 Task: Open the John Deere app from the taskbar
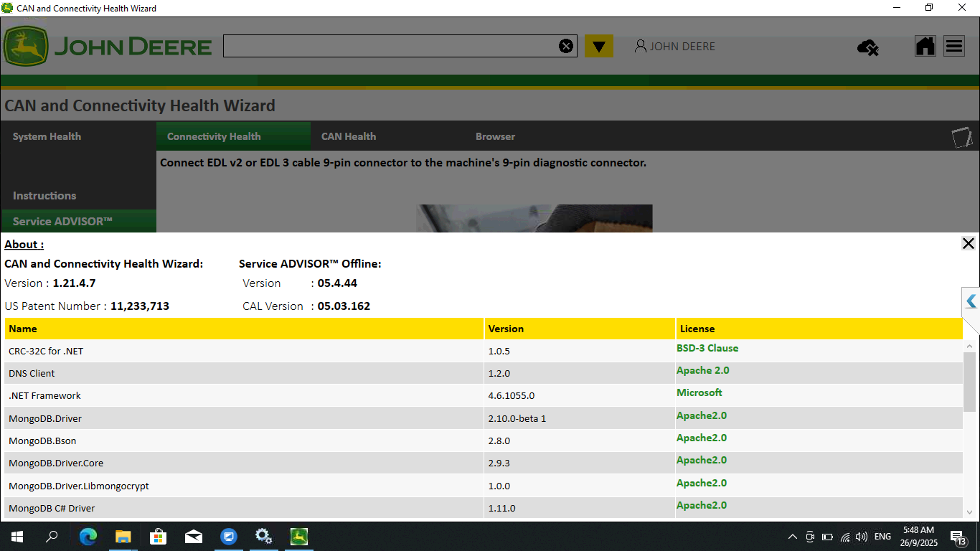[298, 536]
